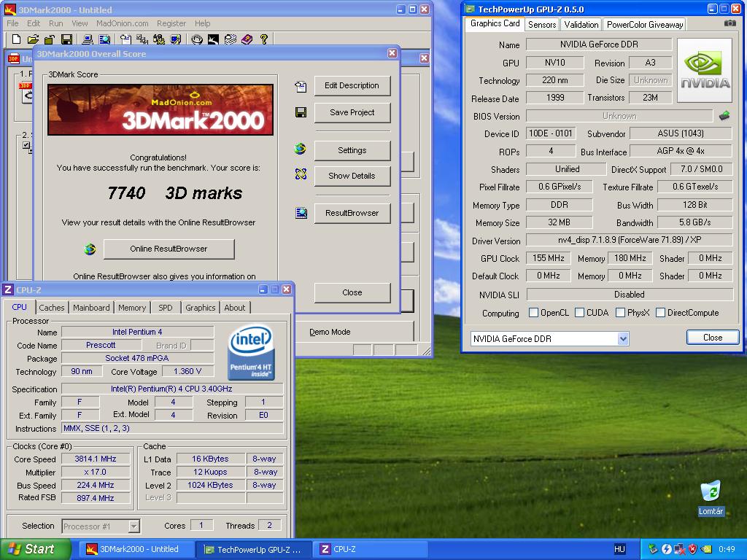747x560 pixels.
Task: Open the Mainboard tab in CPU-Z
Action: pyautogui.click(x=91, y=308)
